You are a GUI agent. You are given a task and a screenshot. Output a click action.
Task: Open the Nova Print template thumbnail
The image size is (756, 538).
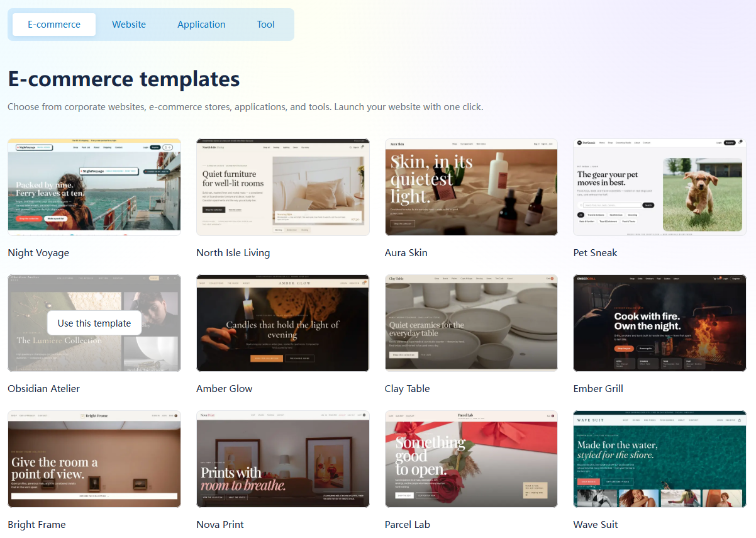[283, 459]
